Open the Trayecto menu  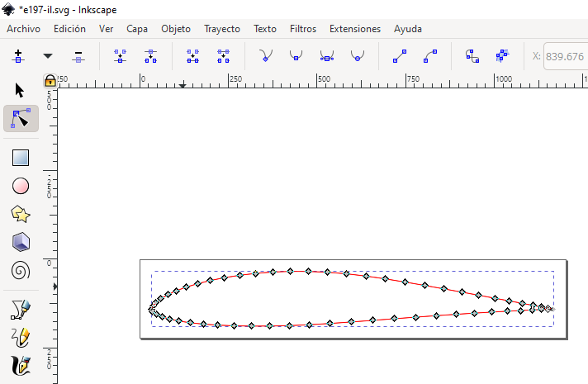(x=221, y=28)
